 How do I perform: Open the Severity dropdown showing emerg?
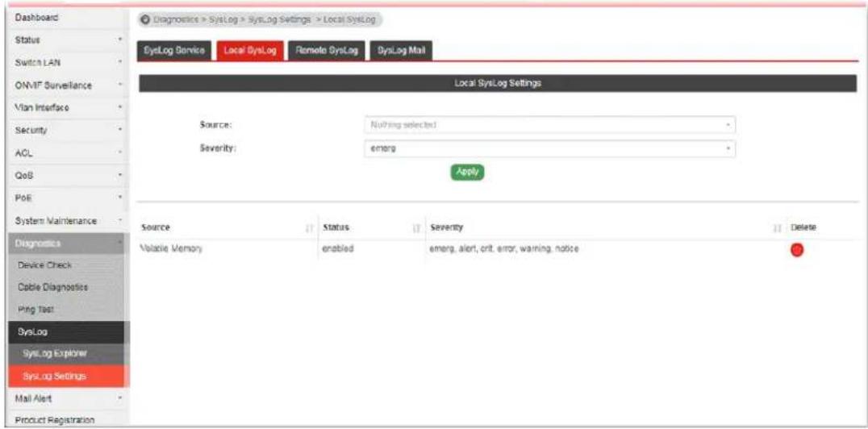549,149
